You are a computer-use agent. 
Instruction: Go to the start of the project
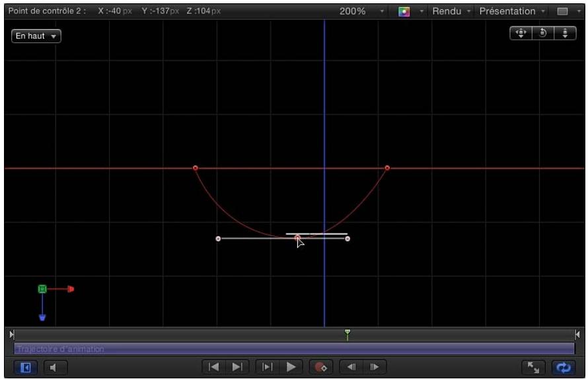214,367
